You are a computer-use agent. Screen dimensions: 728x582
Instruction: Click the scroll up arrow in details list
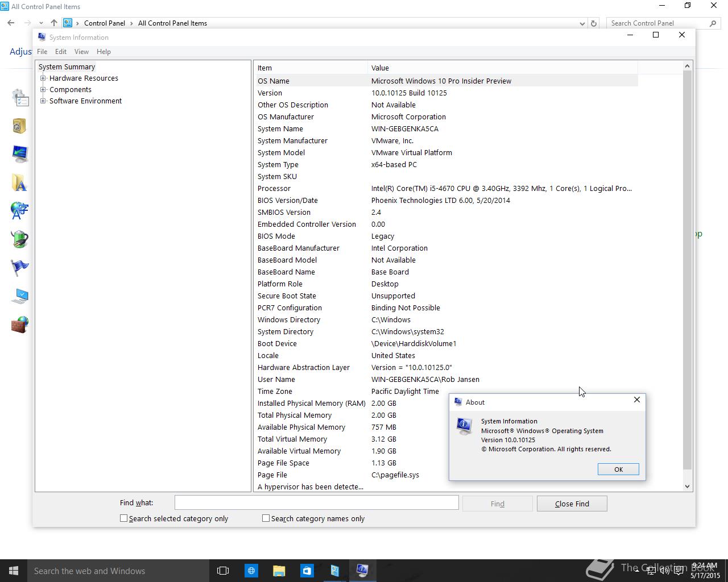pos(687,66)
